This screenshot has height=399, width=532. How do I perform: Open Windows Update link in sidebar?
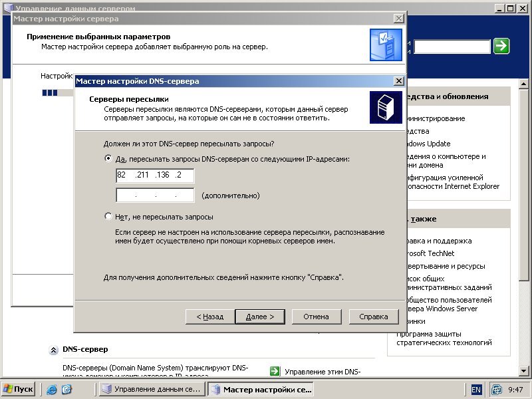(428, 144)
